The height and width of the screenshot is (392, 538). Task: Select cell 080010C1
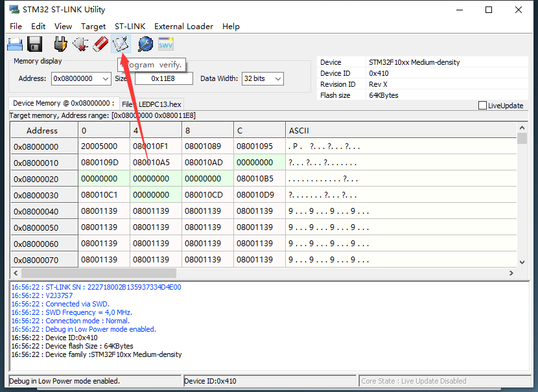(104, 195)
